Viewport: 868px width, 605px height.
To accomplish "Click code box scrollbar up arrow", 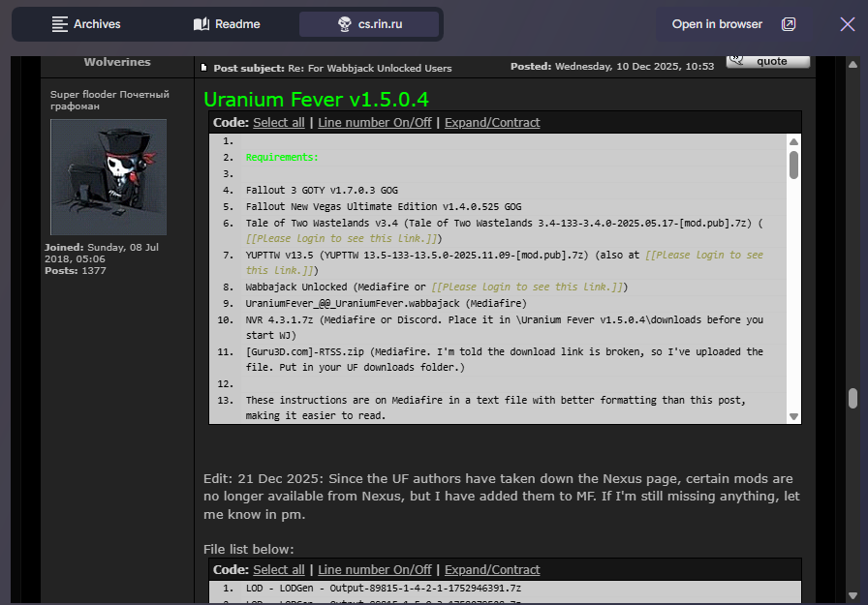I will [793, 141].
